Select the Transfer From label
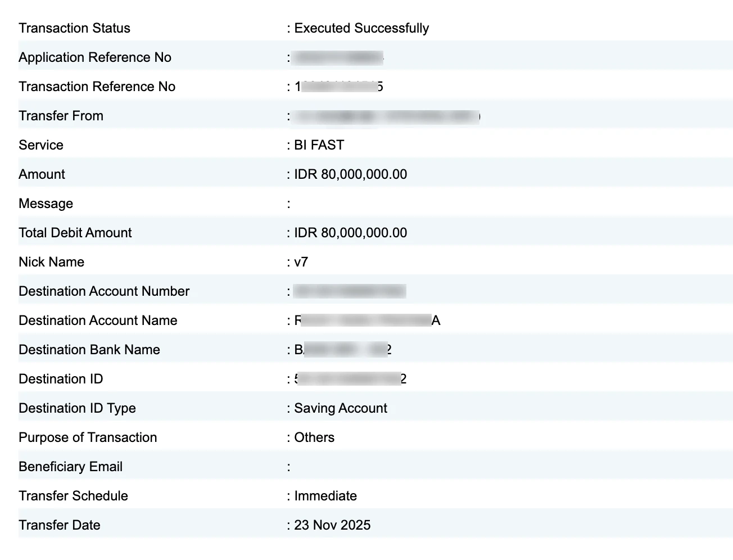 (x=61, y=116)
